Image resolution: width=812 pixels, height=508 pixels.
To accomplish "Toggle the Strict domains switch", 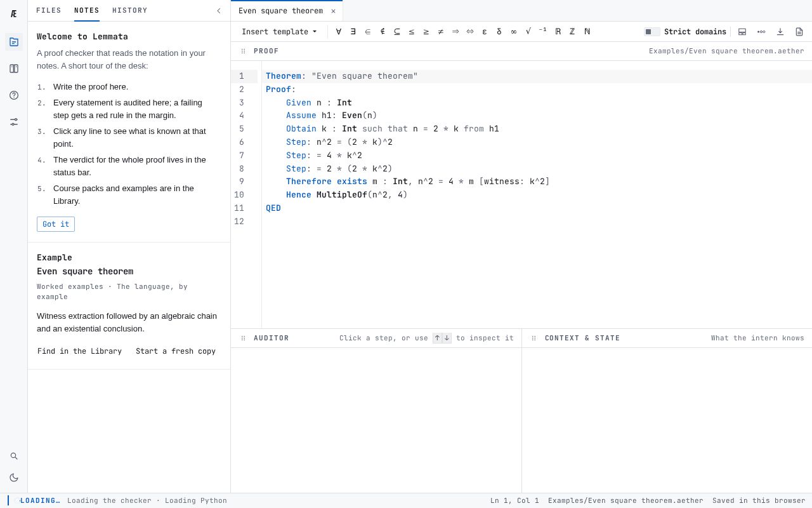I will click(652, 32).
